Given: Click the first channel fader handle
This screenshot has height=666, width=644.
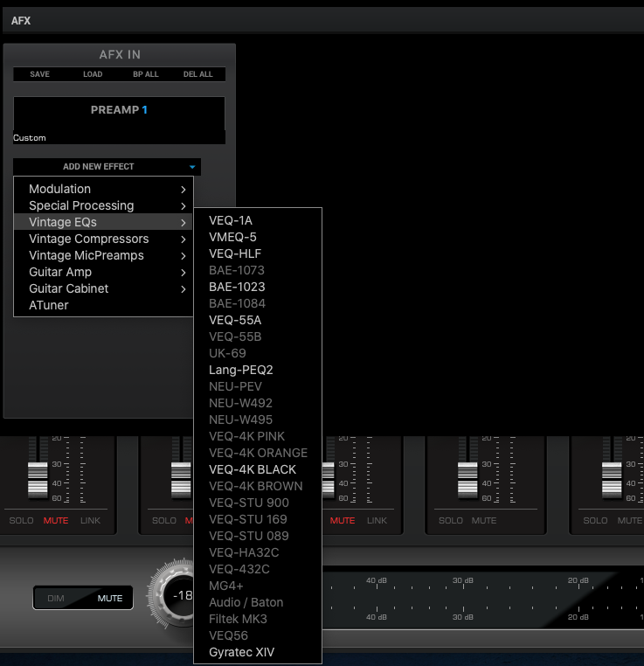Looking at the screenshot, I should coord(38,481).
